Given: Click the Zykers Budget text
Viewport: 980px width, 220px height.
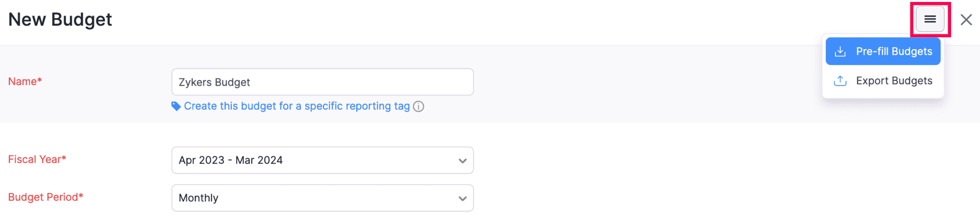Looking at the screenshot, I should click(214, 82).
